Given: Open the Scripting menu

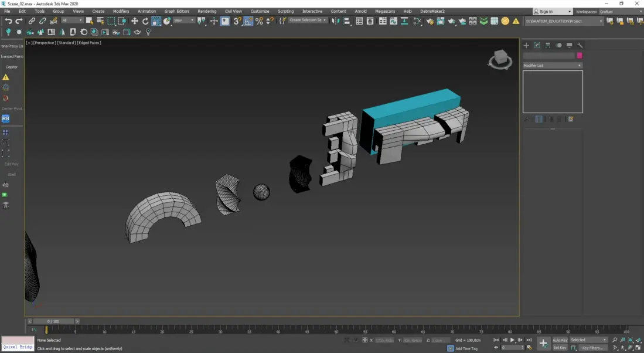Looking at the screenshot, I should pos(285,12).
